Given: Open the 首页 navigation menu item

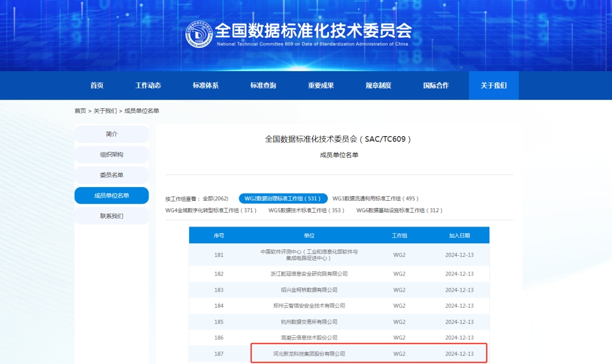Looking at the screenshot, I should [x=97, y=85].
